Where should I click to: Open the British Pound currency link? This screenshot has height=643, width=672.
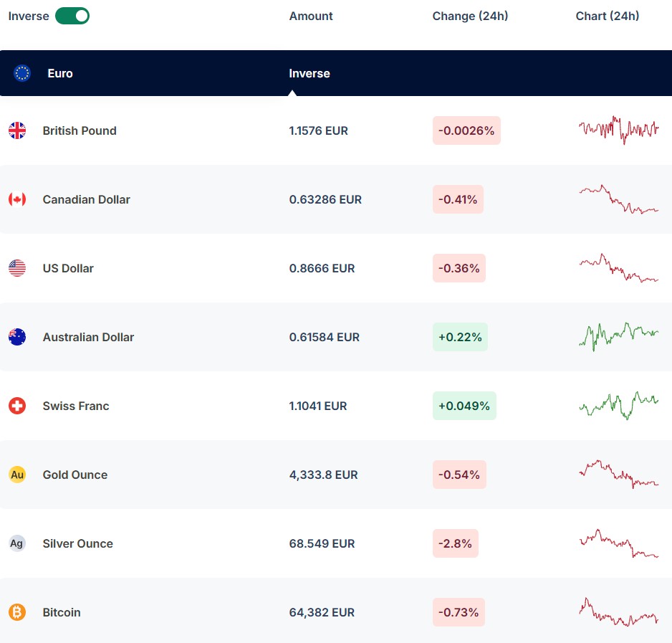coord(80,130)
